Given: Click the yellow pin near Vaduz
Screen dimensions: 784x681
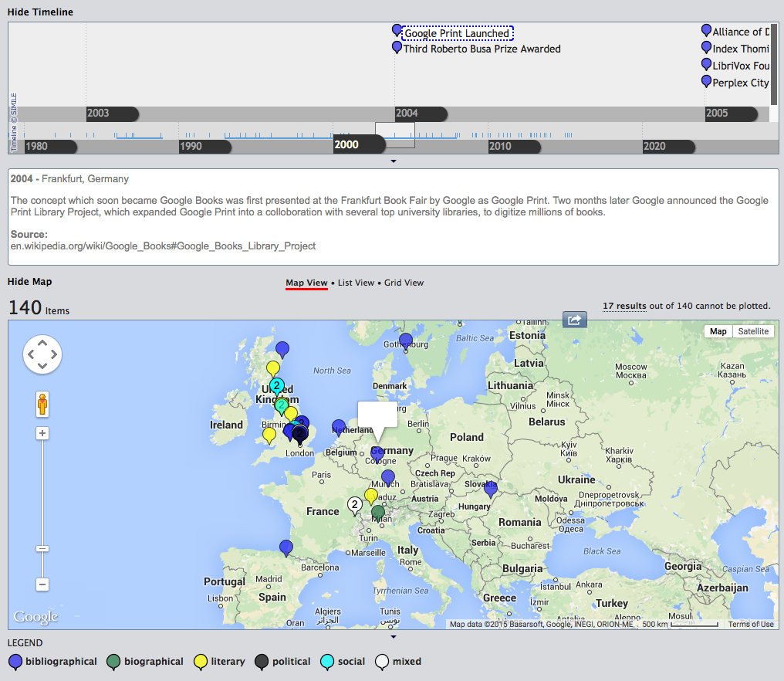Looking at the screenshot, I should pos(371,496).
